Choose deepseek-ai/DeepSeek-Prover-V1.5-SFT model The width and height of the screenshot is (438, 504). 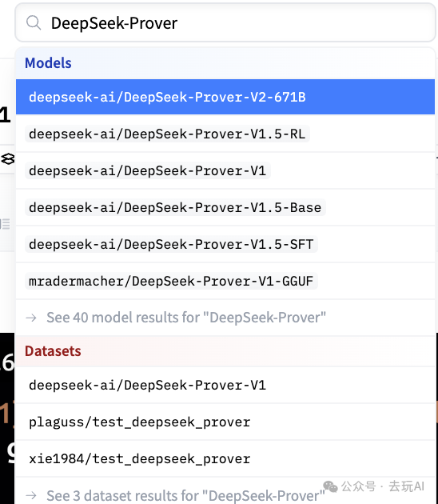coord(225,244)
